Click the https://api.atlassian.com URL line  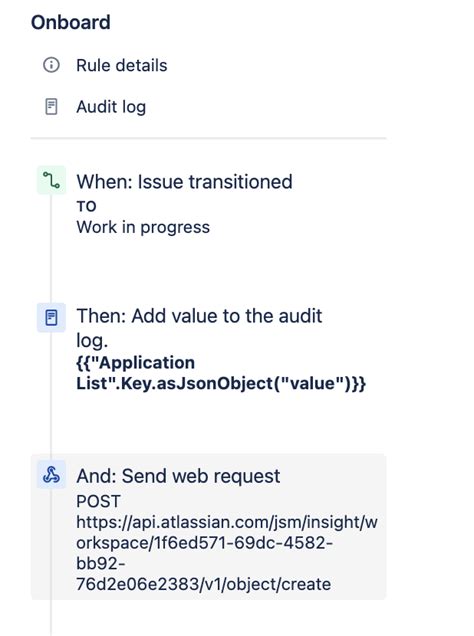pos(227,522)
